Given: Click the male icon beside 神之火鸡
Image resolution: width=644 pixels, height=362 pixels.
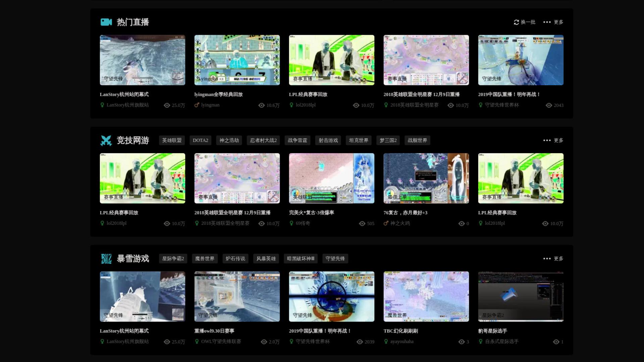Looking at the screenshot, I should pos(386,223).
